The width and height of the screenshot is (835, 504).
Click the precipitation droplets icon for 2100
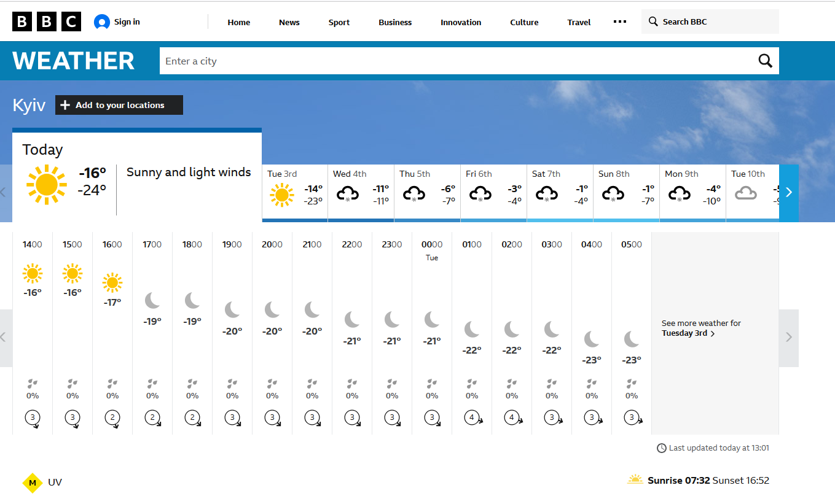click(x=312, y=384)
